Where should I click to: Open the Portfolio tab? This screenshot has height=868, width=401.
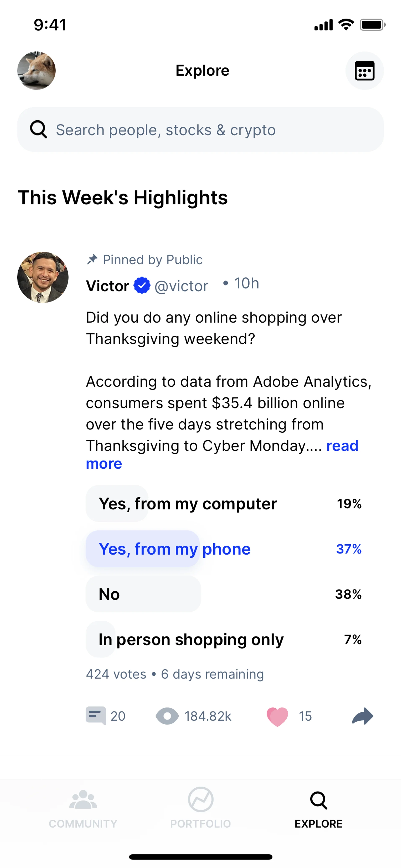[200, 808]
